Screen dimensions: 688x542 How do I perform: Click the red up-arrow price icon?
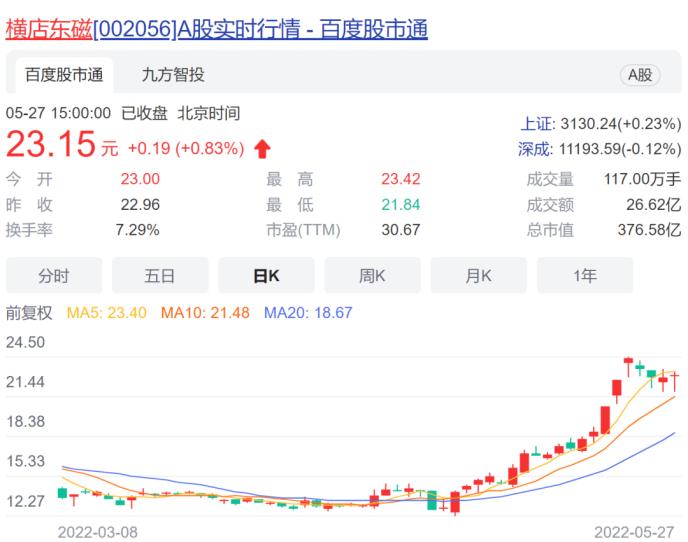pyautogui.click(x=262, y=149)
